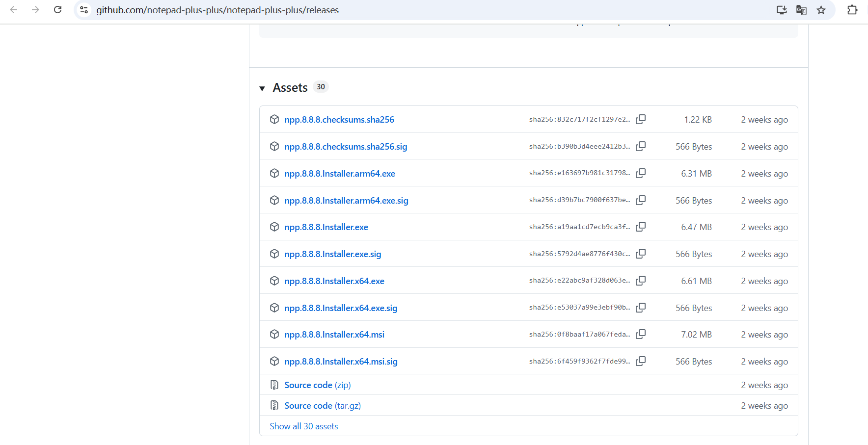The width and height of the screenshot is (868, 445).
Task: Click the address bar URL
Action: tap(217, 10)
